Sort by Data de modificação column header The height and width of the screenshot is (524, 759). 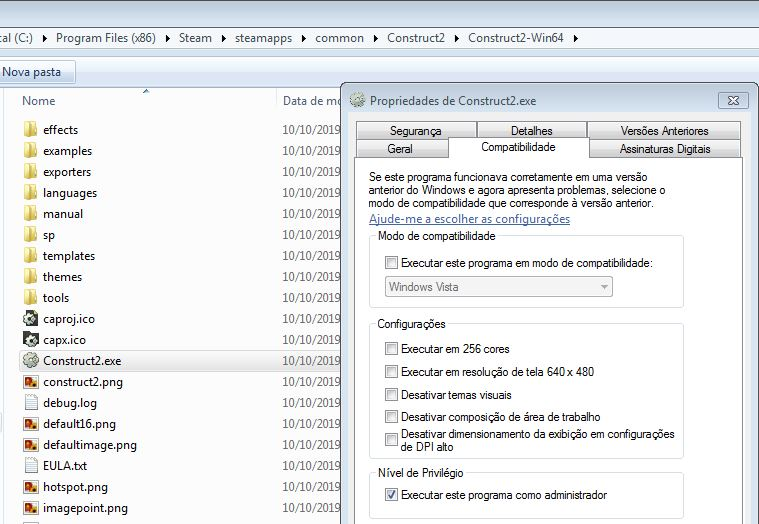click(x=311, y=101)
